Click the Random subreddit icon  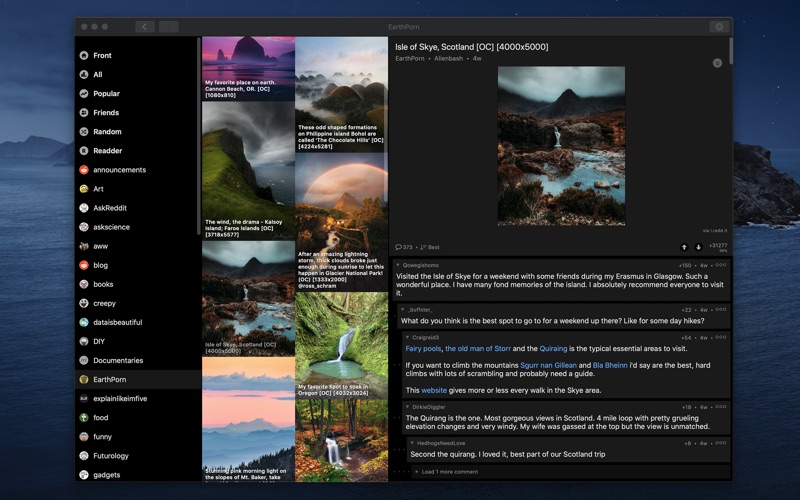(84, 132)
